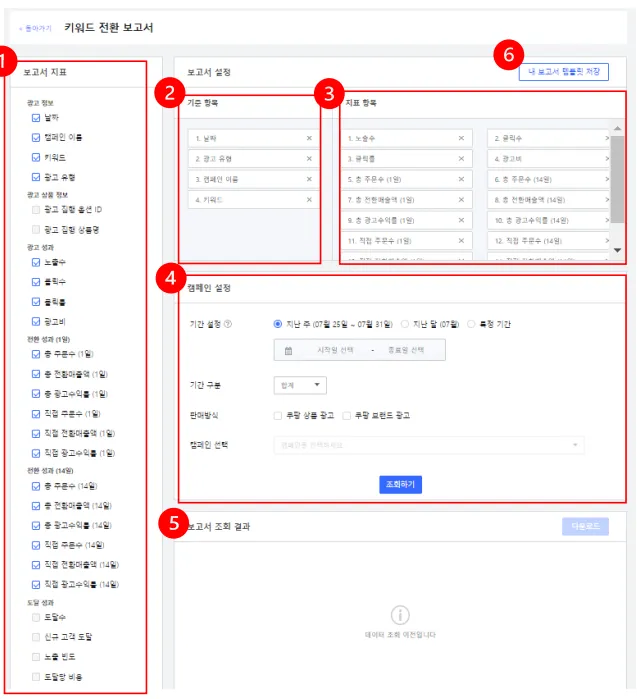The height and width of the screenshot is (699, 637).
Task: Remove '3. 캠페인 이름' from 기준 항목 list
Action: [309, 179]
